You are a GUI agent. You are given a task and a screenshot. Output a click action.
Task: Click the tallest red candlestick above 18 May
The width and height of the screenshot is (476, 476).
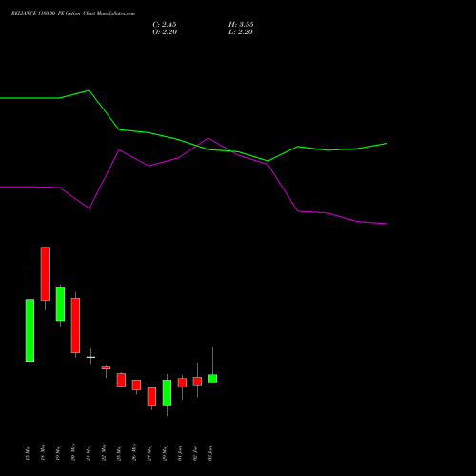(x=45, y=273)
